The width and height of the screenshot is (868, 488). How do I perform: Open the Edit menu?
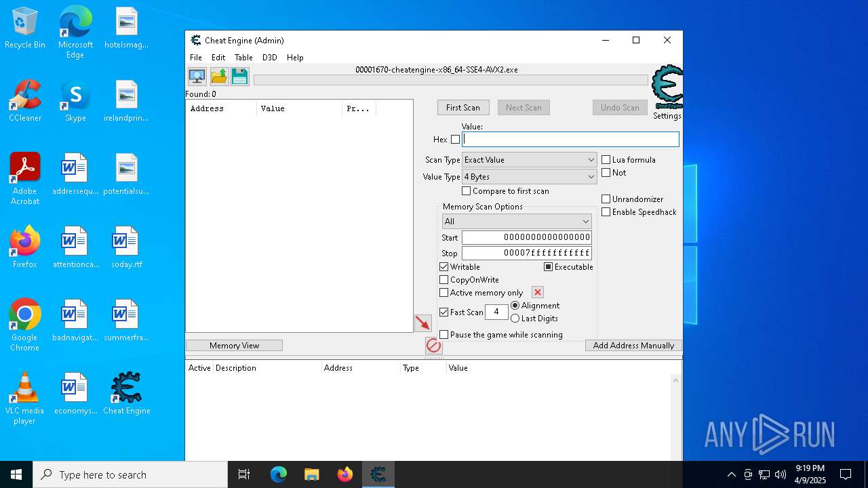pos(218,58)
